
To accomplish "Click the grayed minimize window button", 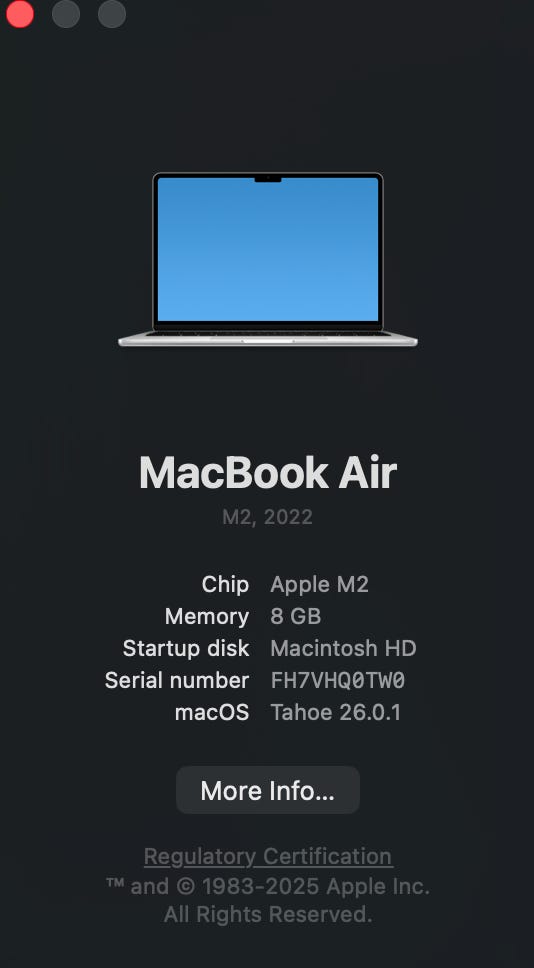I will coord(65,14).
